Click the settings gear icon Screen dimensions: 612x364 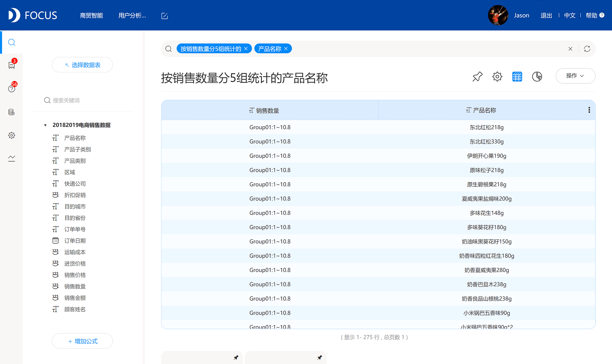pos(497,76)
